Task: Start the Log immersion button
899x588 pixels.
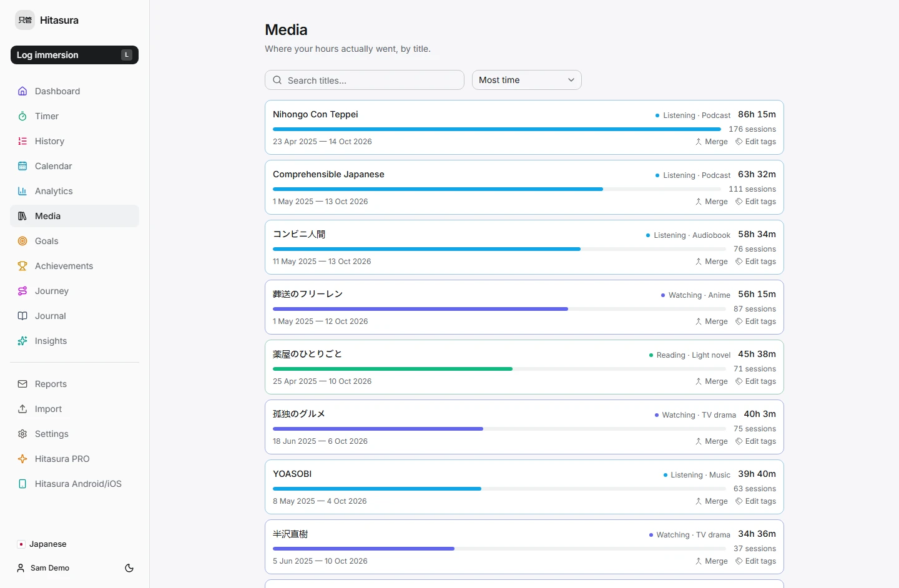Action: point(74,55)
